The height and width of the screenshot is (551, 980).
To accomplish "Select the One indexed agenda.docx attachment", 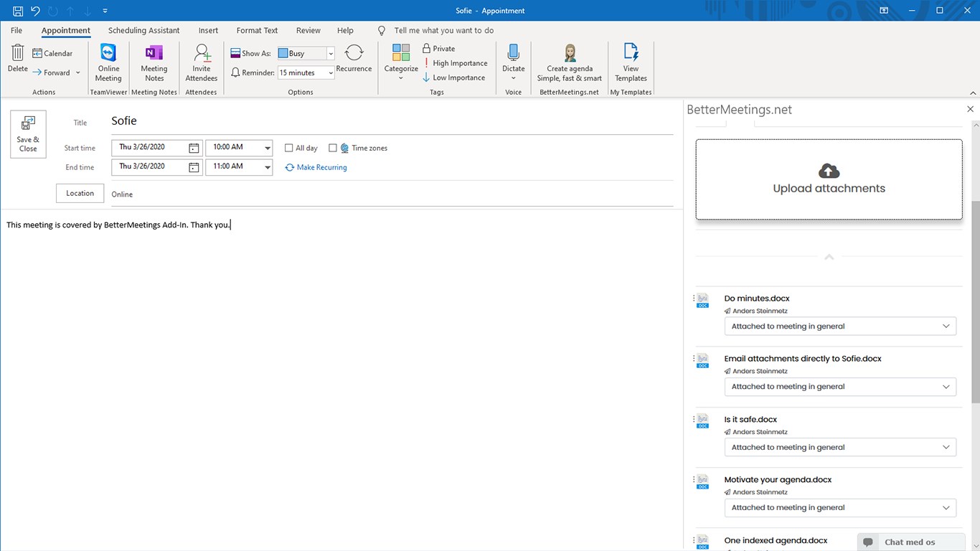I will click(776, 540).
